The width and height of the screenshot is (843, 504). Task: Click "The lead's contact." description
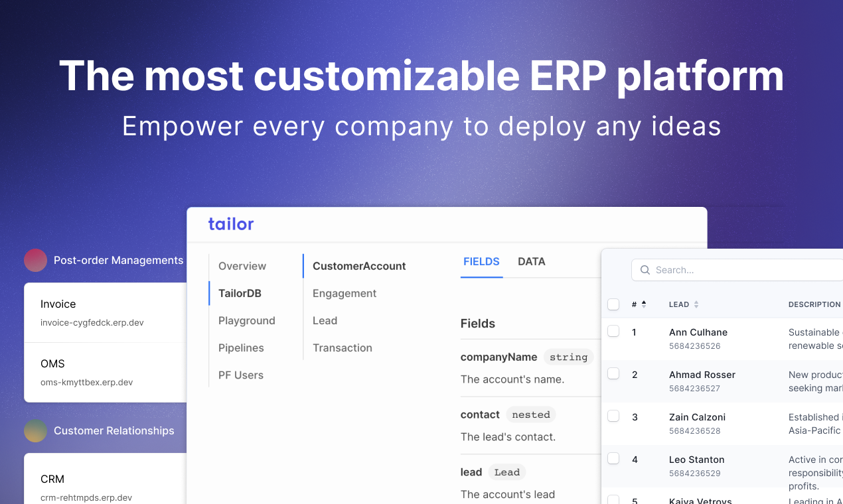(x=508, y=437)
